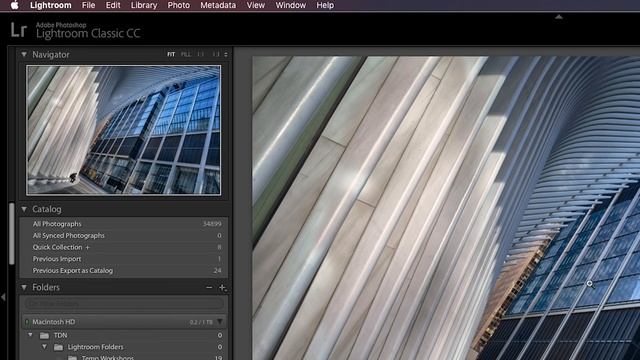Image resolution: width=640 pixels, height=360 pixels.
Task: Click the Navigator preview thumbnail
Action: tap(124, 130)
